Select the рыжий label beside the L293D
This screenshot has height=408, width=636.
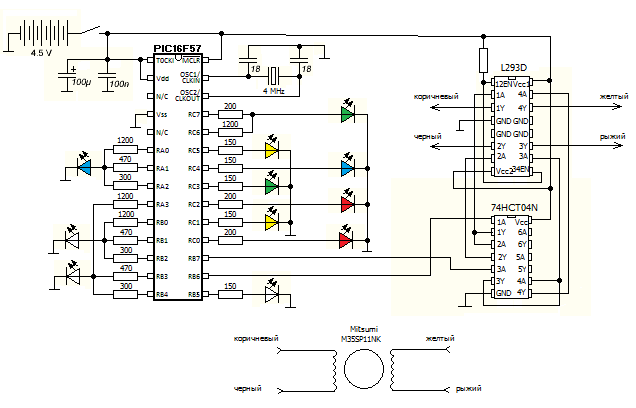pyautogui.click(x=613, y=137)
